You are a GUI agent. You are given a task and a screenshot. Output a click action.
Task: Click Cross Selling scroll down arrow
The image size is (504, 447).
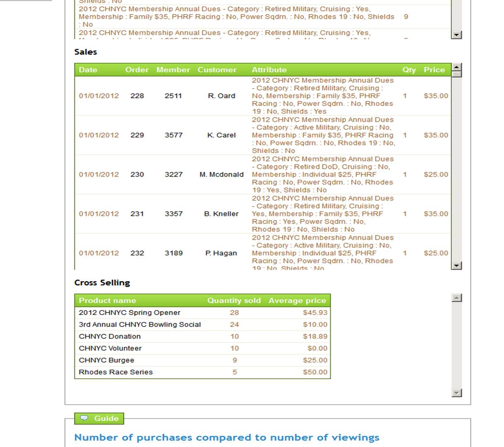[456, 393]
